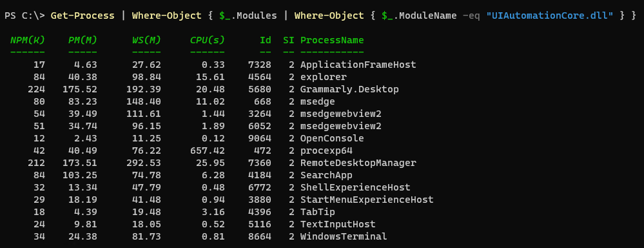The height and width of the screenshot is (248, 644).
Task: Click CPU value 20.48
Action: [x=210, y=89]
